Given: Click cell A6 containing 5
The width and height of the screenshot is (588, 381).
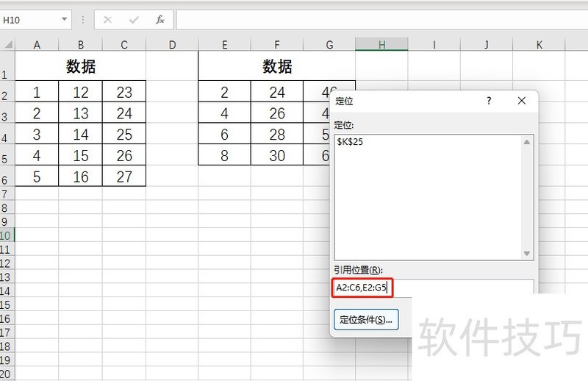Looking at the screenshot, I should pos(37,177).
